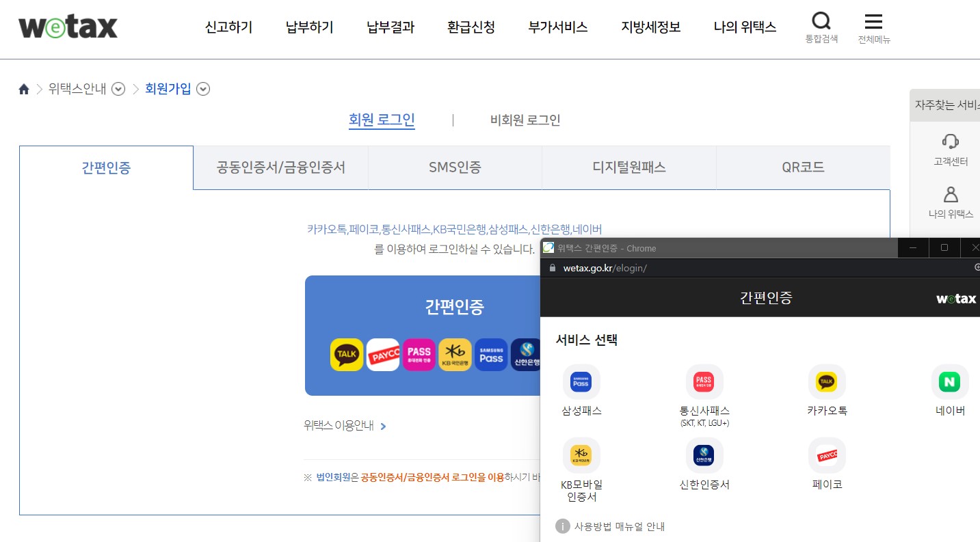Screen dimensions: 980x542
Task: Click the blue 간편인증 banner title
Action: 454,307
